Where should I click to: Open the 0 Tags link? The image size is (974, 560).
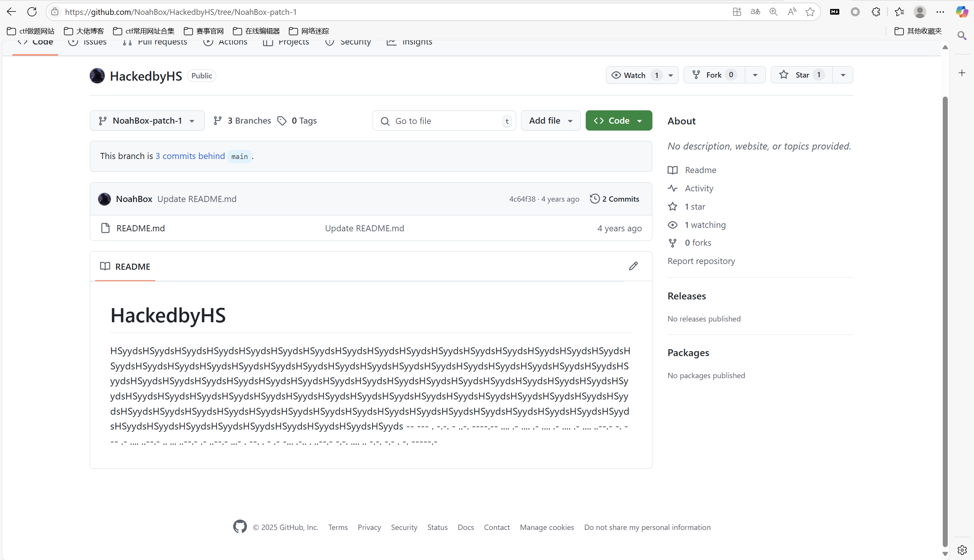tap(297, 121)
